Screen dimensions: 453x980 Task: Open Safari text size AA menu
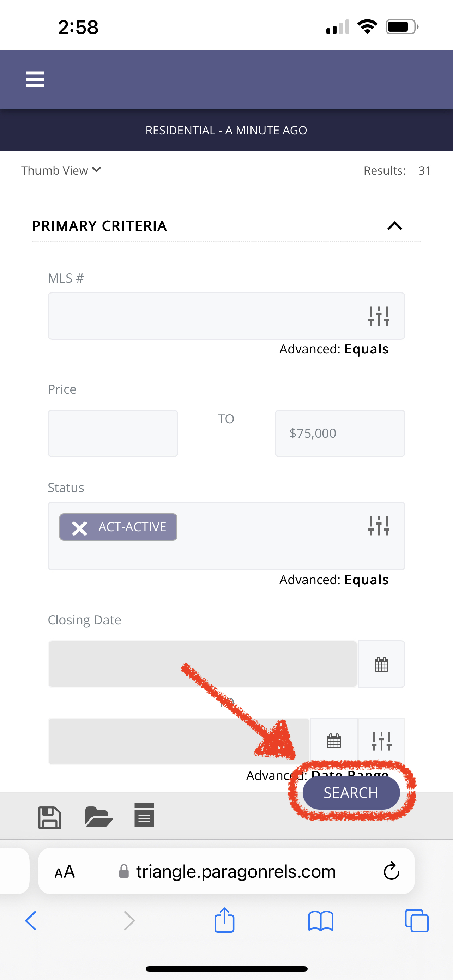65,872
